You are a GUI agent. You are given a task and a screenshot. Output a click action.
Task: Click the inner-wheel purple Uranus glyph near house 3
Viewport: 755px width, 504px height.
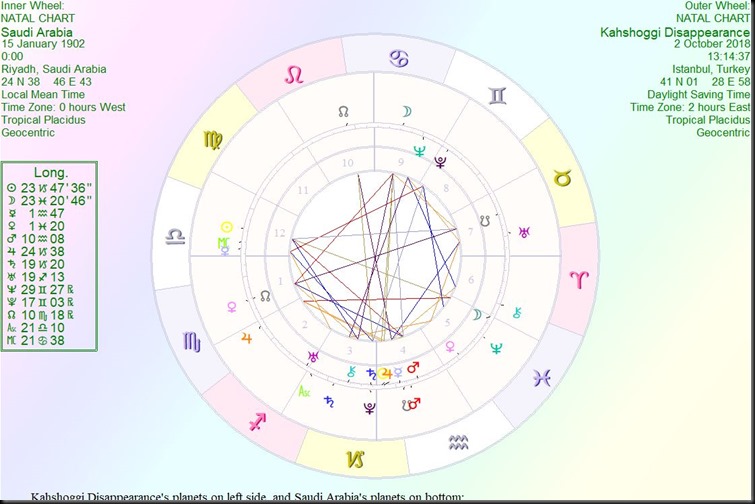(313, 357)
